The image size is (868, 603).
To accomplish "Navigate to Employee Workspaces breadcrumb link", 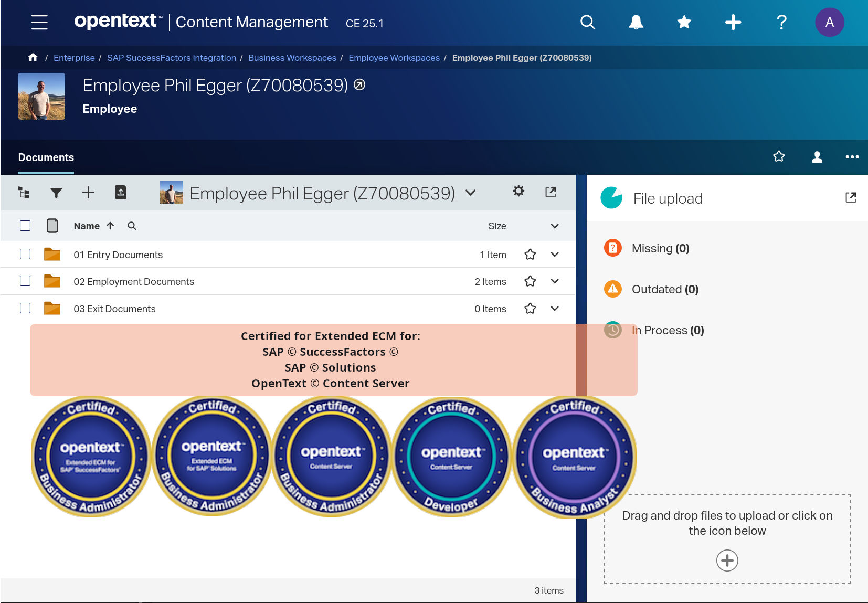I will coord(394,58).
